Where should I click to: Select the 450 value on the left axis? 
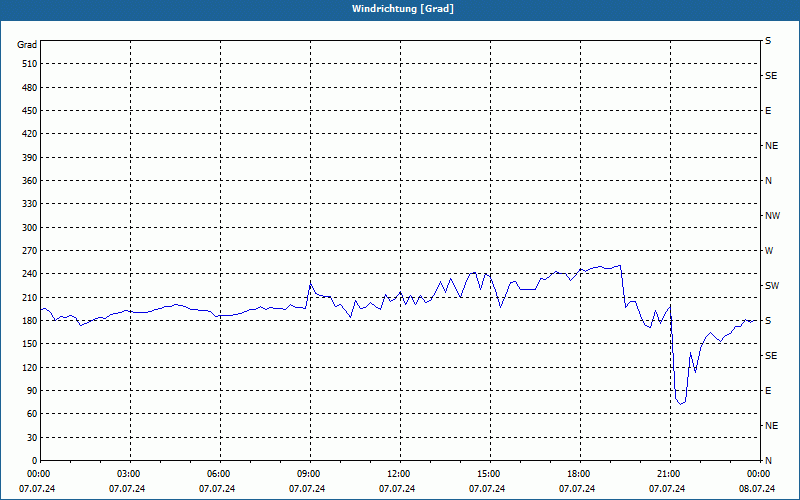click(30, 111)
